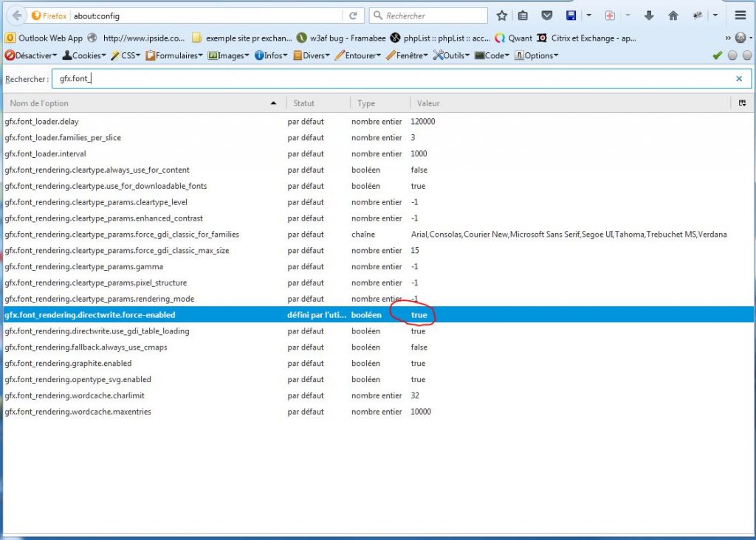Open the Outlook Web App bookmark
Screen dimensions: 756x540
pos(43,38)
